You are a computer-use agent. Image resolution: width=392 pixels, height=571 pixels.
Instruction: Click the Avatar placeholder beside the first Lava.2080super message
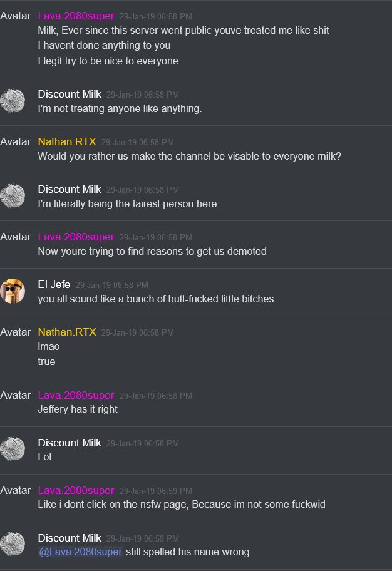coord(15,16)
